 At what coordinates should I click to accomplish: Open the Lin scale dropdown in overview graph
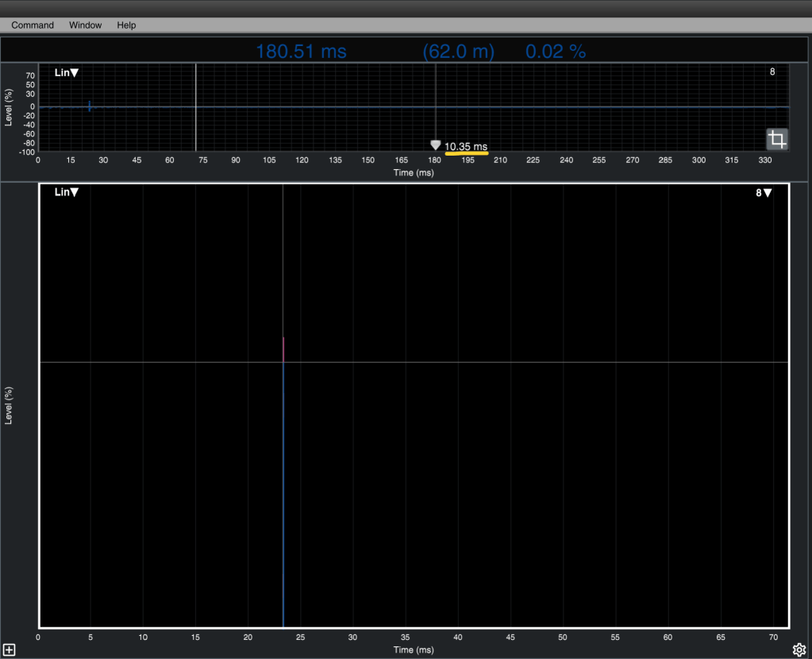(x=67, y=73)
